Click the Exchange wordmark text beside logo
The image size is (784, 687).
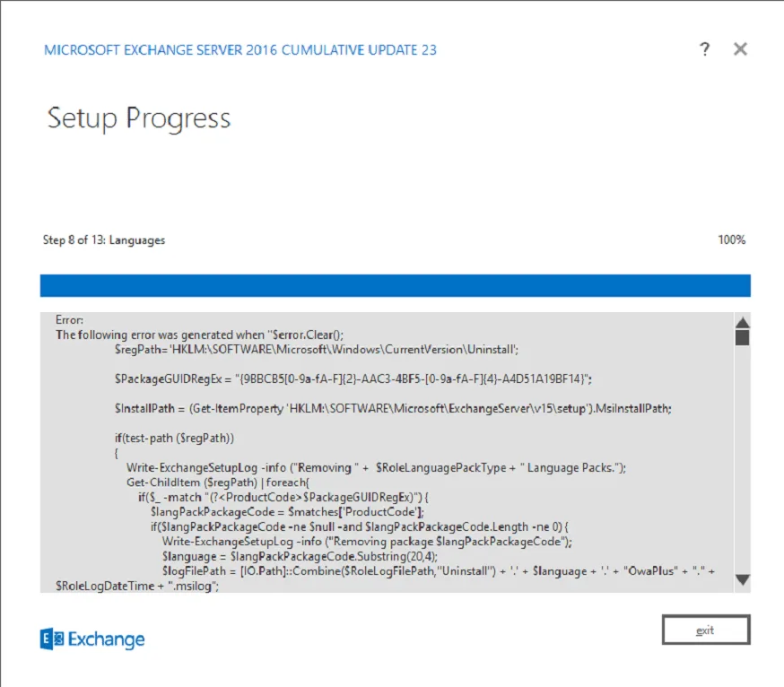(x=108, y=639)
